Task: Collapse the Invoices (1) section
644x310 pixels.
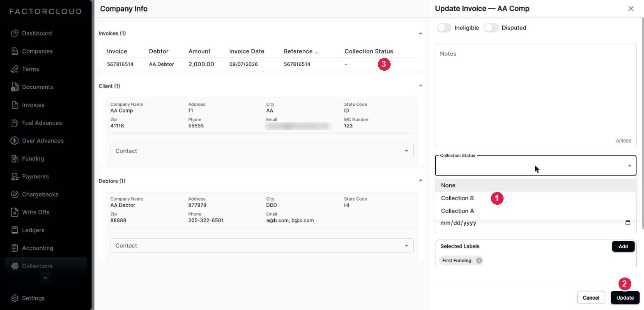Action: 420,33
